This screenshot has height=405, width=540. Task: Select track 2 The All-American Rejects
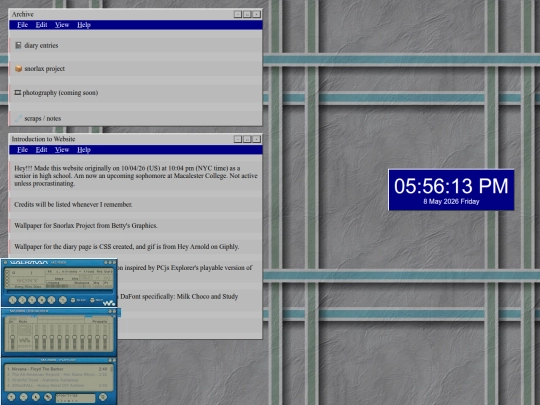(x=57, y=375)
